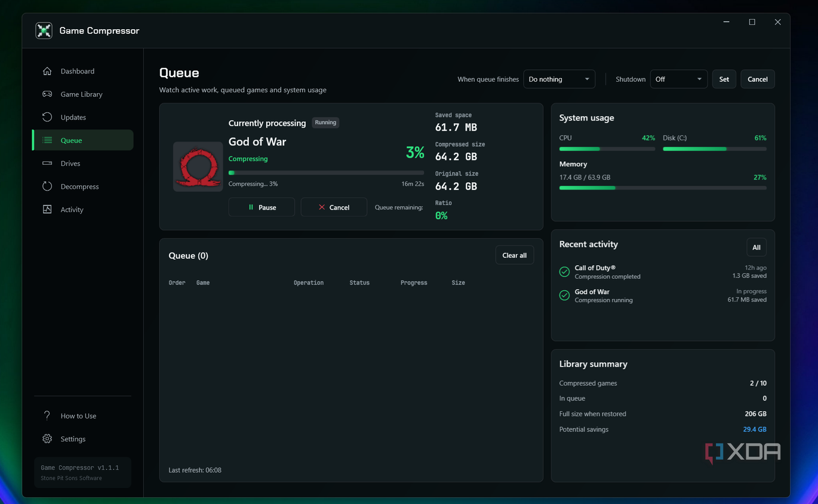The image size is (818, 504).
Task: Click the Updates refresh icon
Action: [x=47, y=117]
